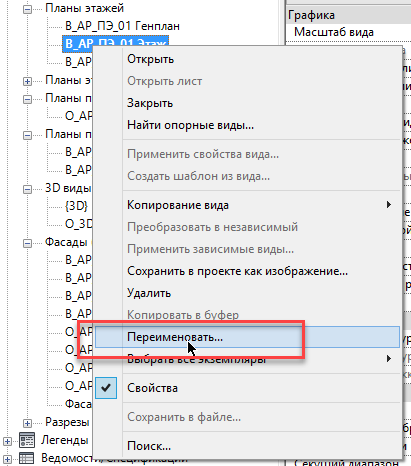Screen dimensions: 411x466
Task: Select Найти опорные виды... menu entry
Action: pos(190,125)
